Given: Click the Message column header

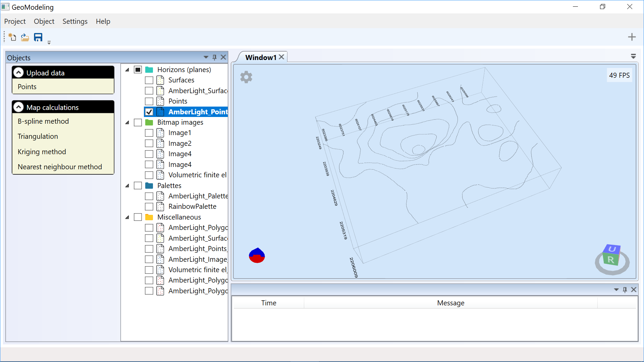Looking at the screenshot, I should [450, 303].
